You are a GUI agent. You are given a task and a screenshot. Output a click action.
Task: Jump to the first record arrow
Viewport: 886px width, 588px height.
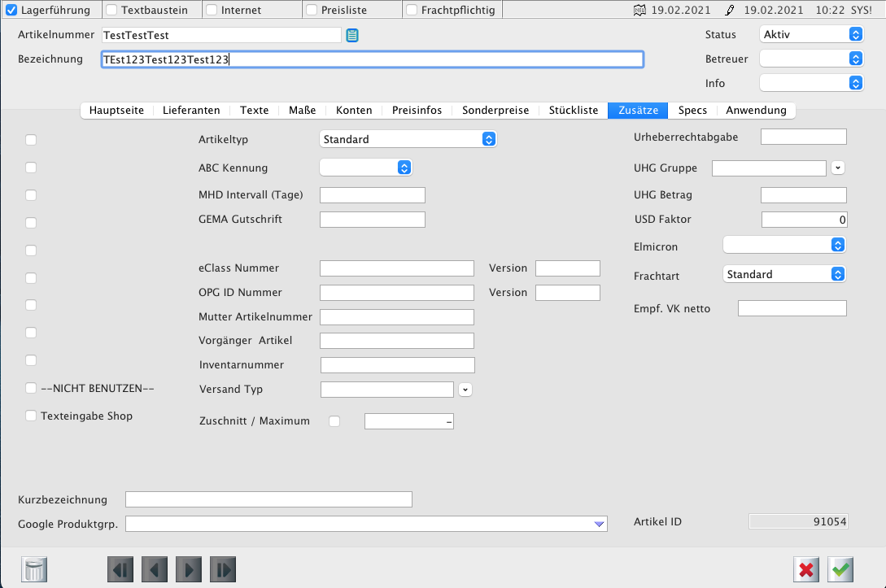click(120, 569)
